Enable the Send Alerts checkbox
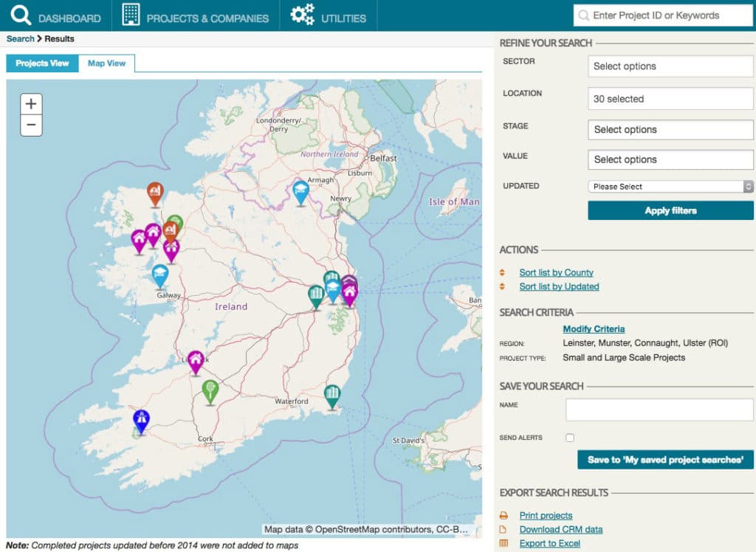Image resolution: width=756 pixels, height=552 pixels. pos(568,437)
